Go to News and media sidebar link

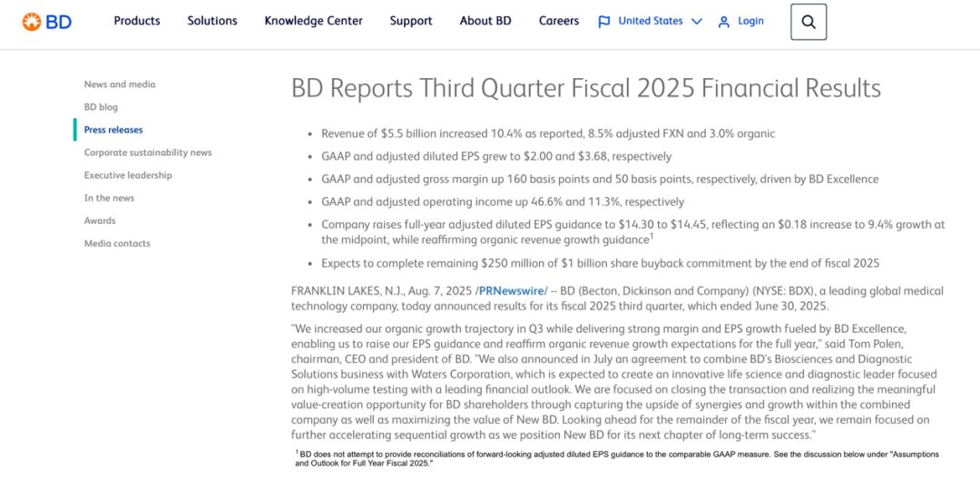click(120, 84)
